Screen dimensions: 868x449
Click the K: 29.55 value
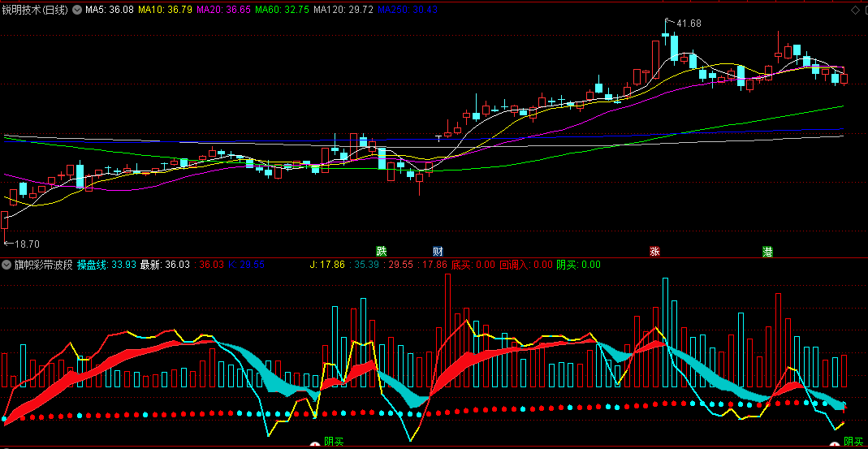click(246, 265)
